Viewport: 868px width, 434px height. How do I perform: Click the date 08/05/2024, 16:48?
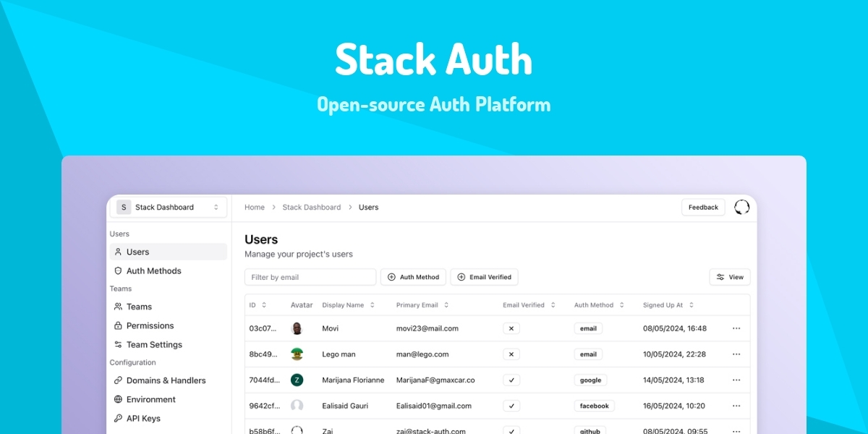coord(675,328)
